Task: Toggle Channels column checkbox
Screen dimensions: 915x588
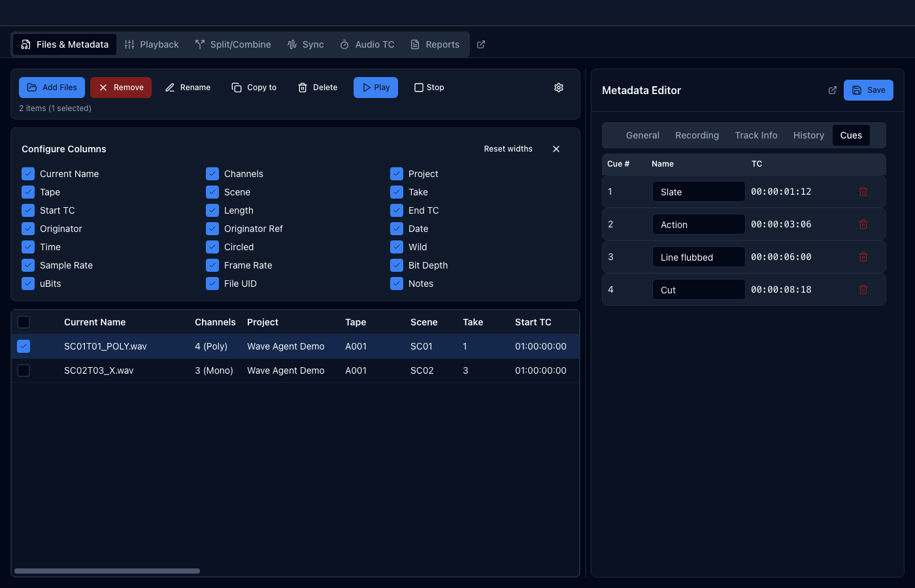Action: (x=212, y=174)
